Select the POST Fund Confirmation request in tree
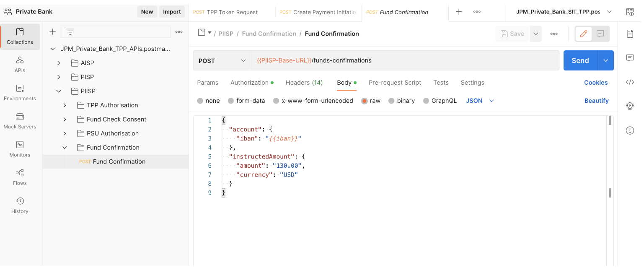The width and height of the screenshot is (644, 268). (116, 162)
